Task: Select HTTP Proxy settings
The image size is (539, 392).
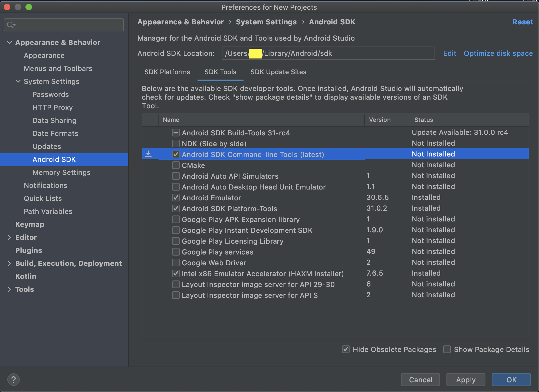Action: tap(52, 107)
